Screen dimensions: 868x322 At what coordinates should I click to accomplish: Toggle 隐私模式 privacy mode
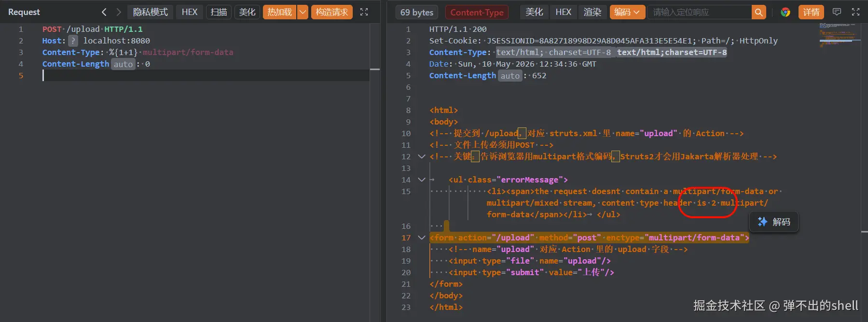[151, 12]
